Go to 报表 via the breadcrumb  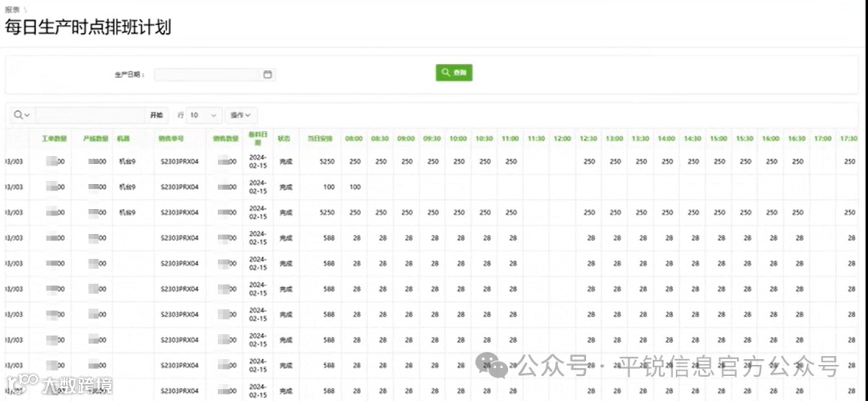coord(11,9)
